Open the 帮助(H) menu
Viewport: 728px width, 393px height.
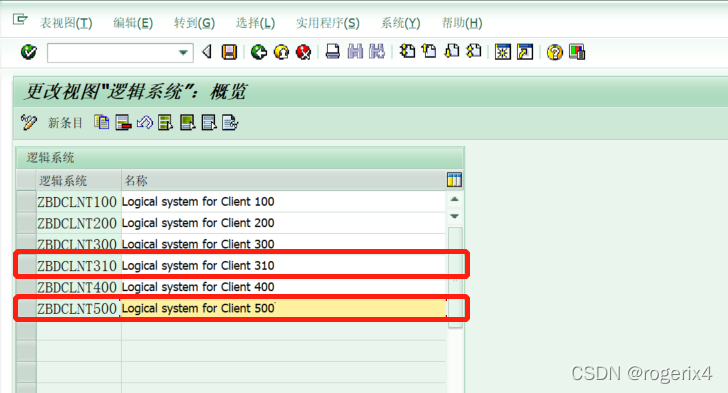pyautogui.click(x=462, y=23)
